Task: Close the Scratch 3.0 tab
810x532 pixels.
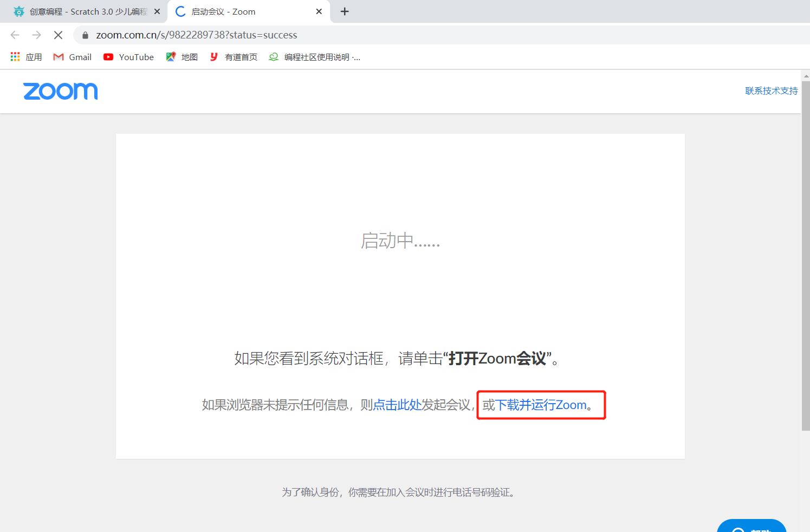Action: 157,11
